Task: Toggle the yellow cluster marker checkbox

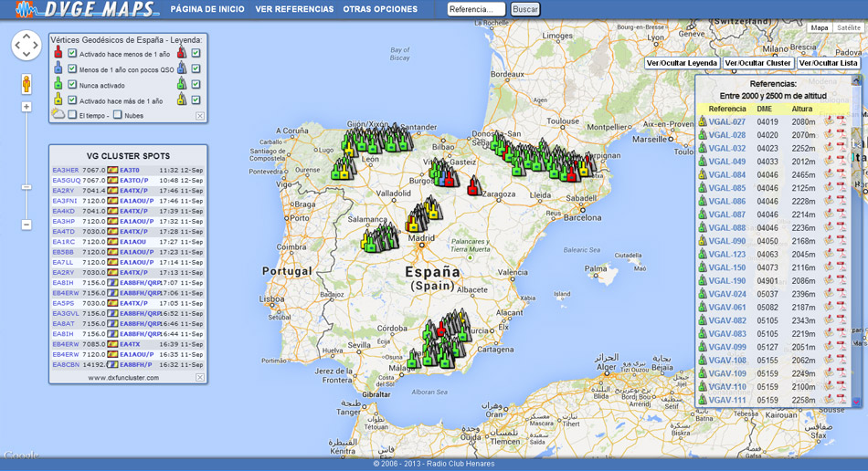Action: [196, 99]
